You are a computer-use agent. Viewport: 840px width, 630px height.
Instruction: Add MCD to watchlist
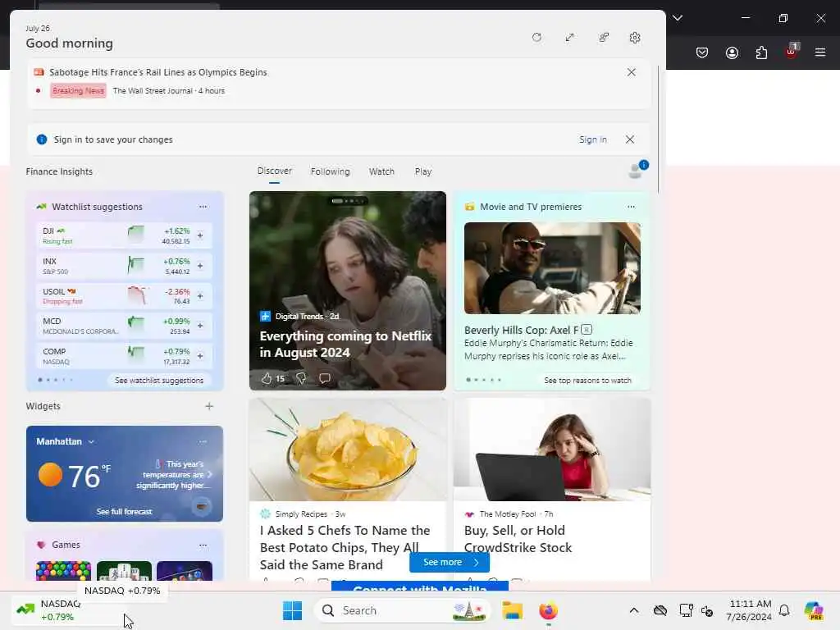[200, 326]
